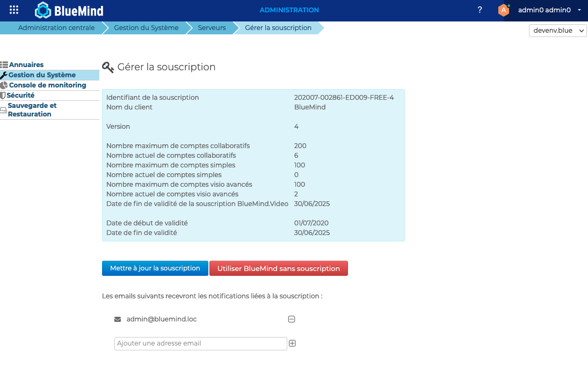The image size is (588, 374).
Task: Click the admin0 user avatar
Action: coord(504,10)
